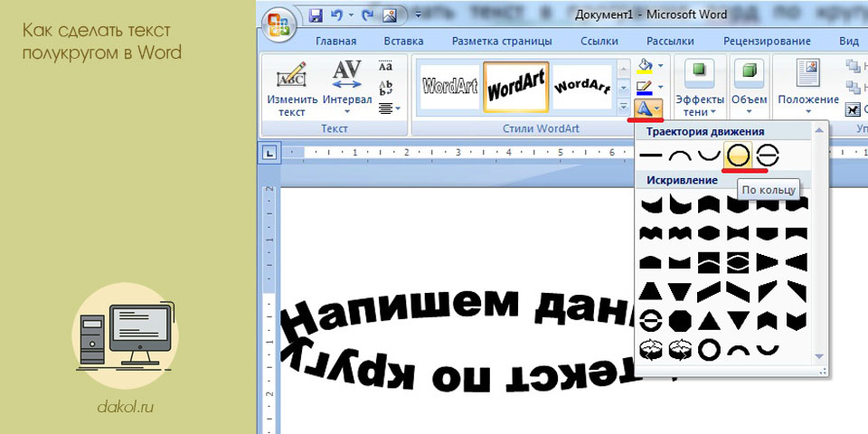
Task: Open the Ссылки tab
Action: coord(599,41)
